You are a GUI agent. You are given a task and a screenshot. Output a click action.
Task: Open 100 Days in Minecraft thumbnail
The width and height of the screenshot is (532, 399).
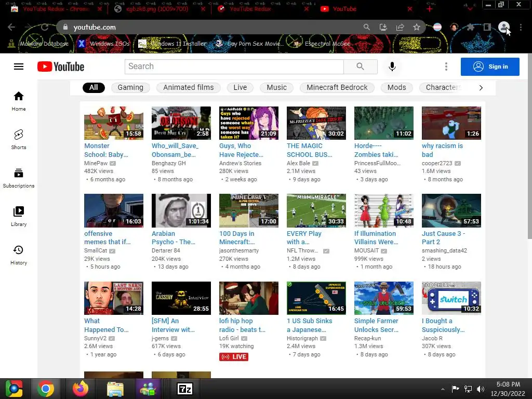249,210
